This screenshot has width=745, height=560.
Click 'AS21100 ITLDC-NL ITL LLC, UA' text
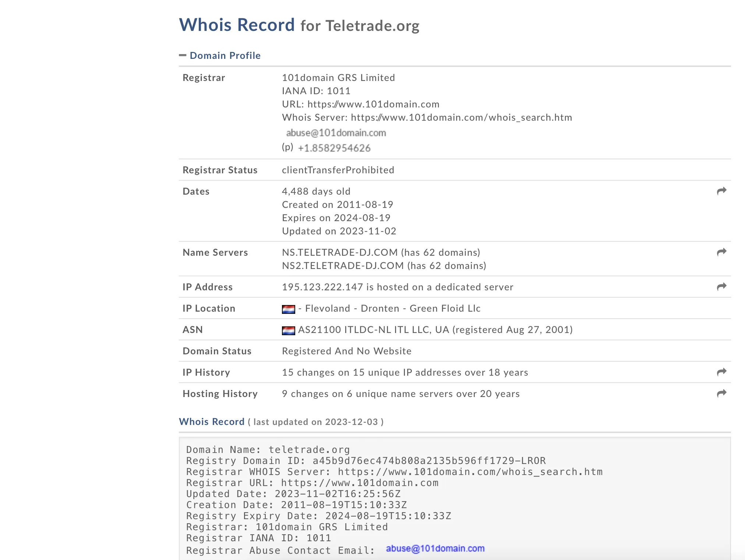tap(374, 330)
